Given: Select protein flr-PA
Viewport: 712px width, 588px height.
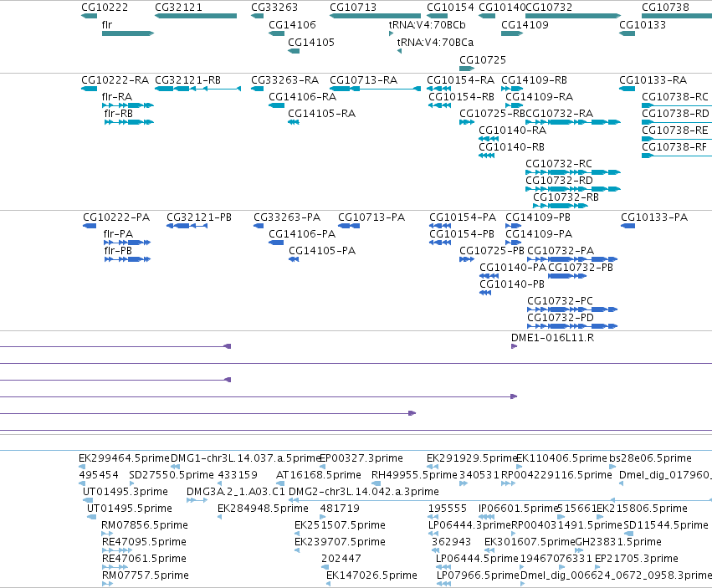Looking at the screenshot, I should pyautogui.click(x=118, y=234).
